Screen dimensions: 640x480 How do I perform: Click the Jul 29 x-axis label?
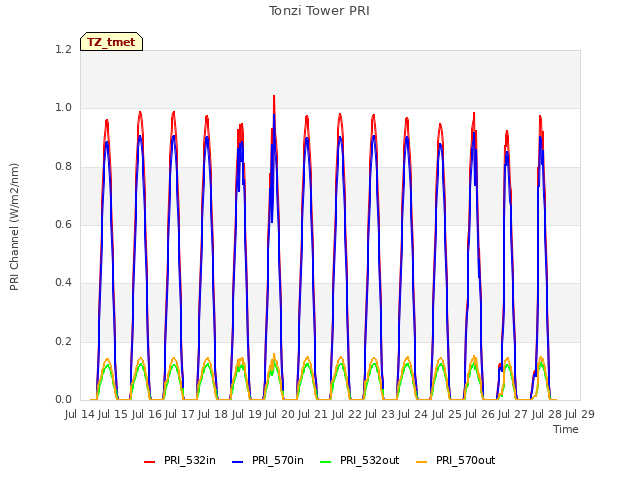click(x=580, y=414)
